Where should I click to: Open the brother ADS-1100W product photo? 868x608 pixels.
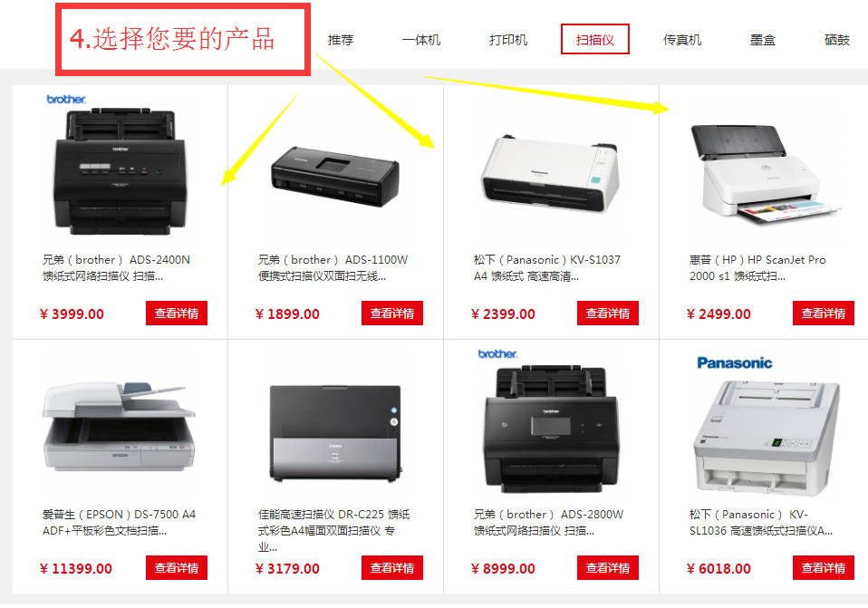click(335, 176)
